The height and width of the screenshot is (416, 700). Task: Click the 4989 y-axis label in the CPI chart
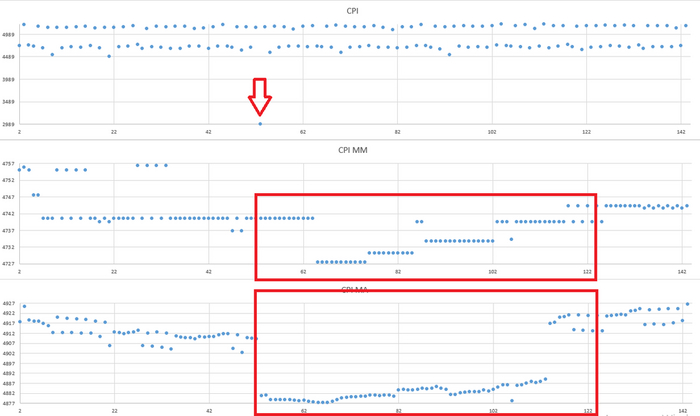coord(8,35)
